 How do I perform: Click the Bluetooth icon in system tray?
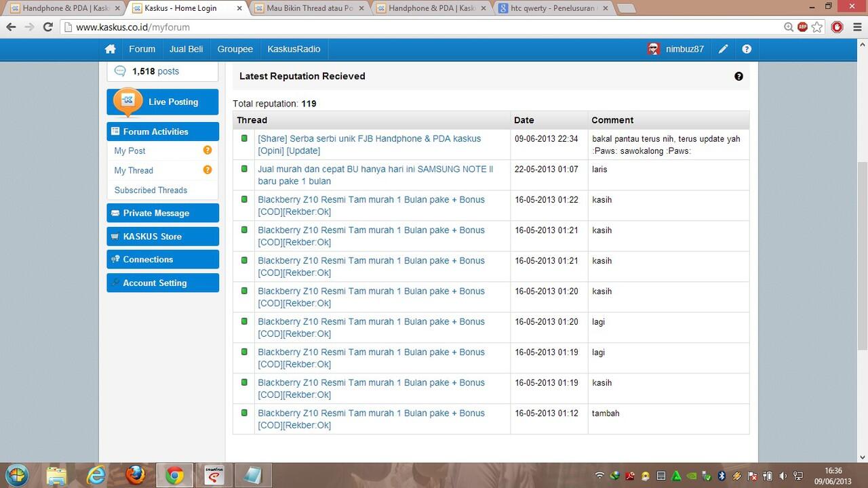722,476
